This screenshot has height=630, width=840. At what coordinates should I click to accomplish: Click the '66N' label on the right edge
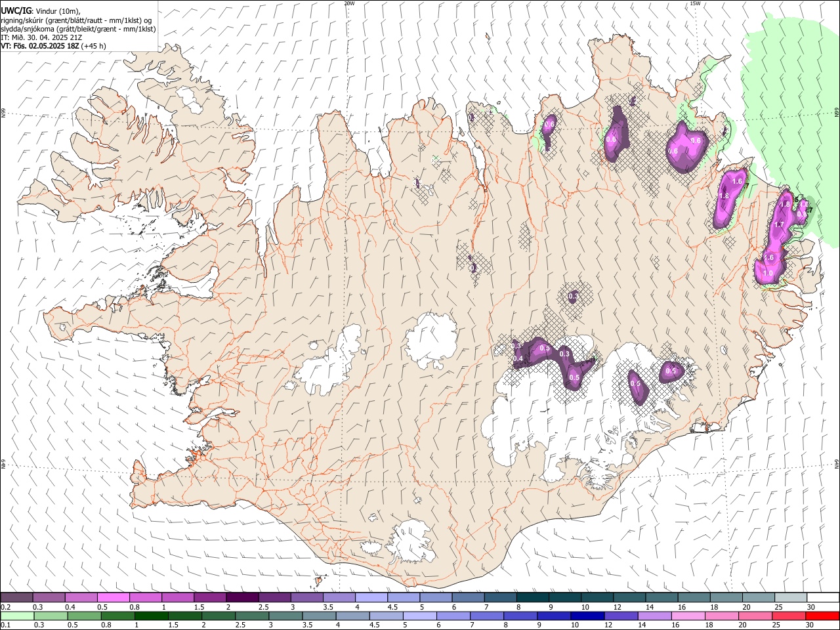coord(837,113)
